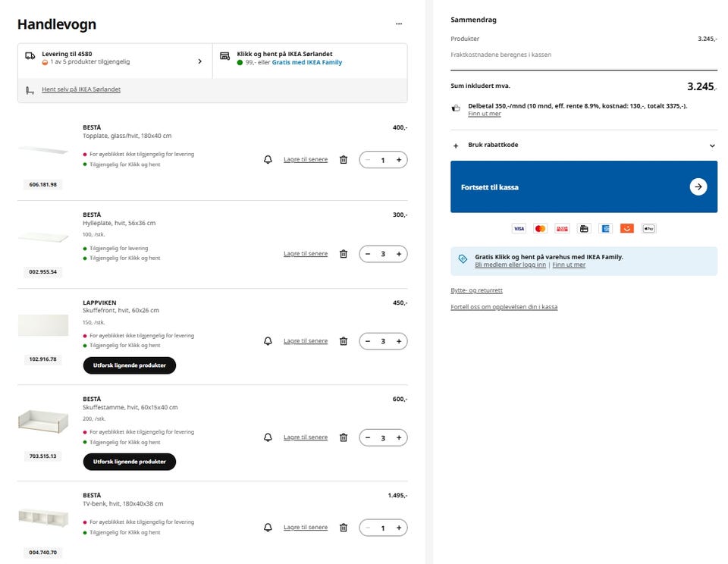The width and height of the screenshot is (728, 564).
Task: Remove BESTÅ Skuffestamme via trash icon
Action: (344, 437)
